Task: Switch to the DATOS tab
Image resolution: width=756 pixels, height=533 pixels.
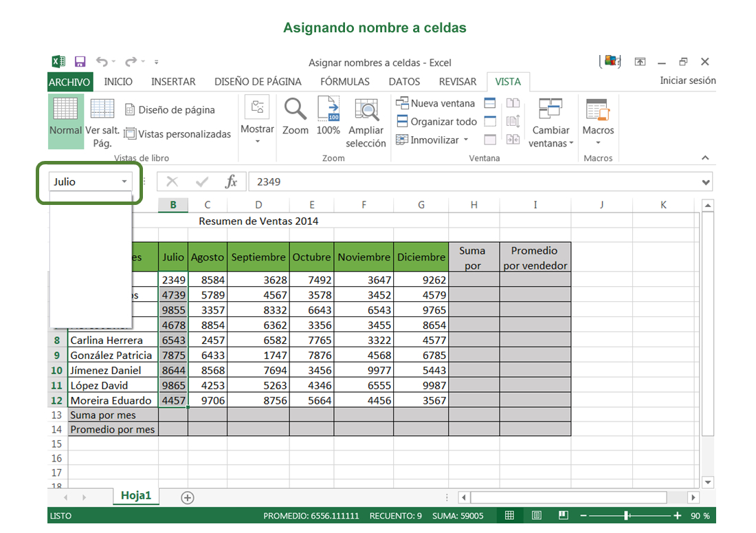Action: (405, 82)
